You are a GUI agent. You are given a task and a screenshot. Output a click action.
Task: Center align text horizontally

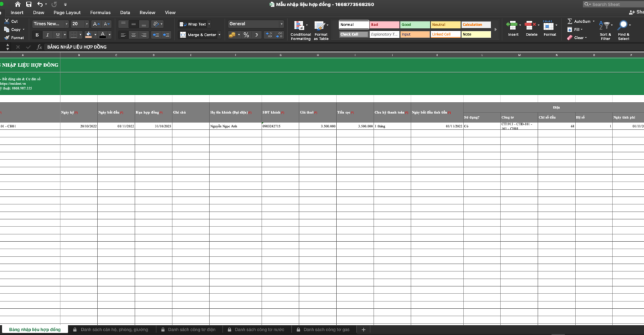click(x=133, y=35)
